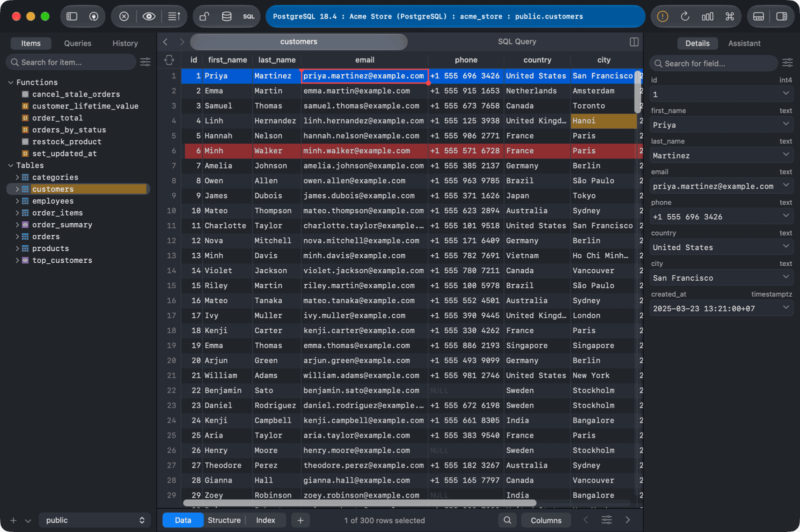Collapse the Tables tree section
This screenshot has width=800, height=532.
tap(10, 165)
